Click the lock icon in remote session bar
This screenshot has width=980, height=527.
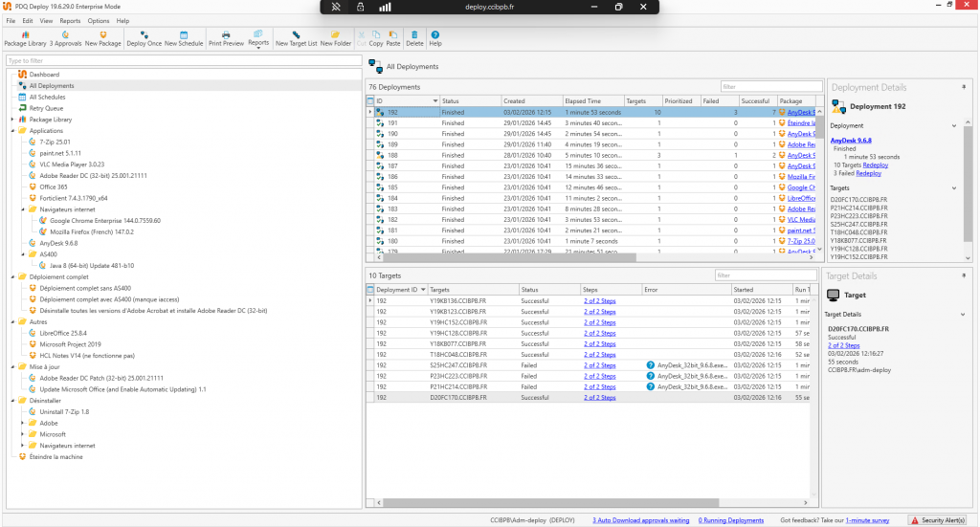[x=361, y=7]
